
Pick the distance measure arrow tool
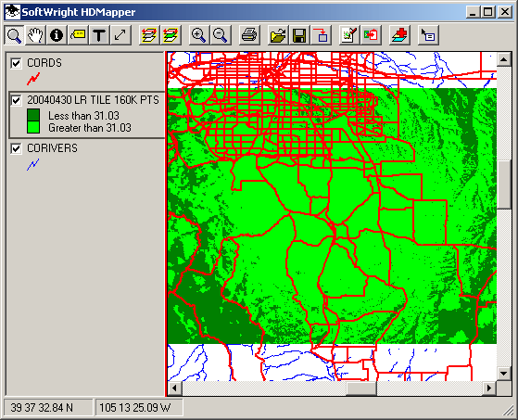[x=120, y=35]
